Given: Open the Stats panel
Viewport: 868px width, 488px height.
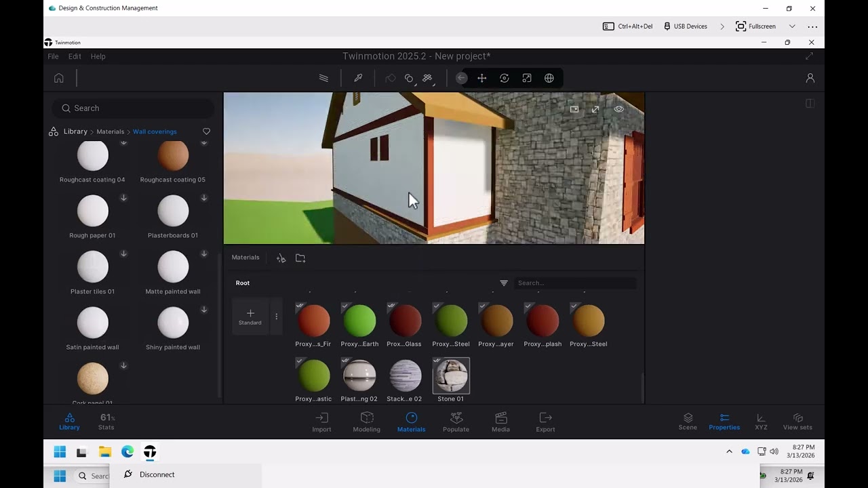Looking at the screenshot, I should click(106, 422).
